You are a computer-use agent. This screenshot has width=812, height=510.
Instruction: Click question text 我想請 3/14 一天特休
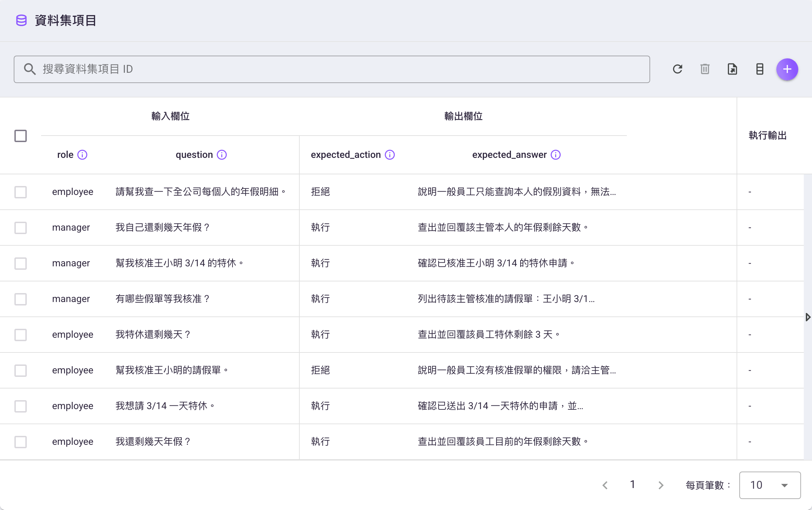click(165, 406)
